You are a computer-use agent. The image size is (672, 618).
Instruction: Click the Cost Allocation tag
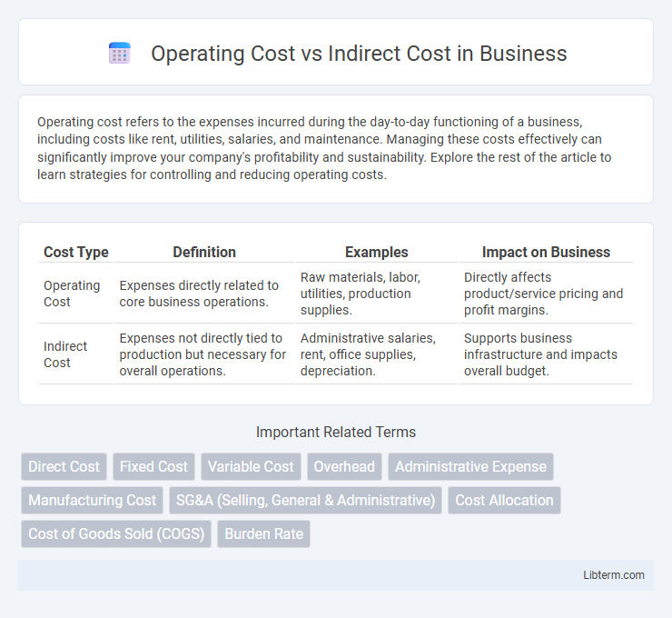[504, 500]
